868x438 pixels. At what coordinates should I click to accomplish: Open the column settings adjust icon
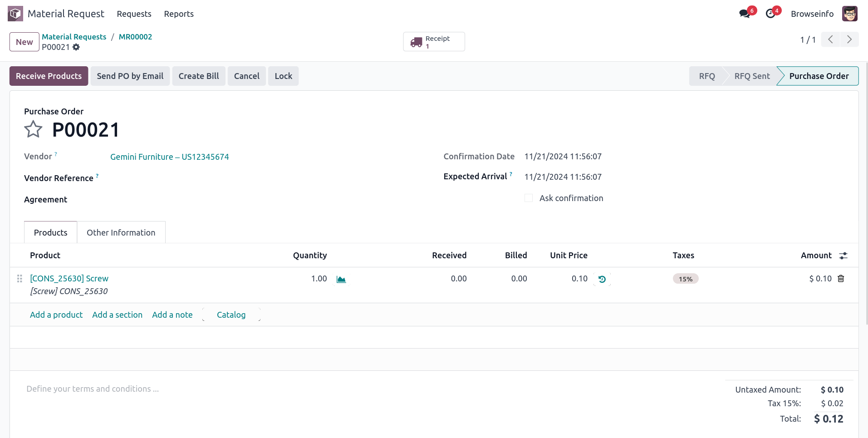click(843, 256)
